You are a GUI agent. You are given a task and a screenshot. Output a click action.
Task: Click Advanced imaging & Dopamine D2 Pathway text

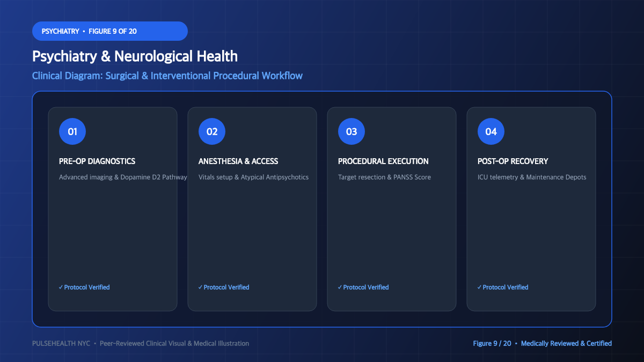pyautogui.click(x=123, y=177)
